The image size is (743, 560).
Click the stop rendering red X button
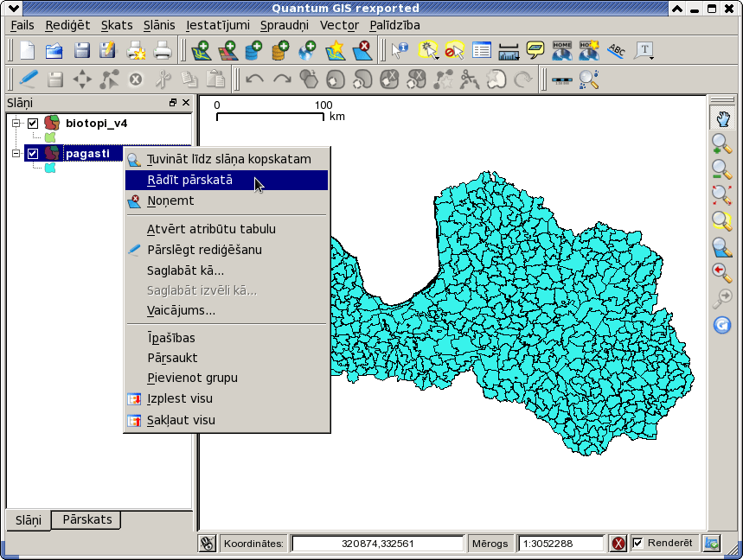coord(618,543)
